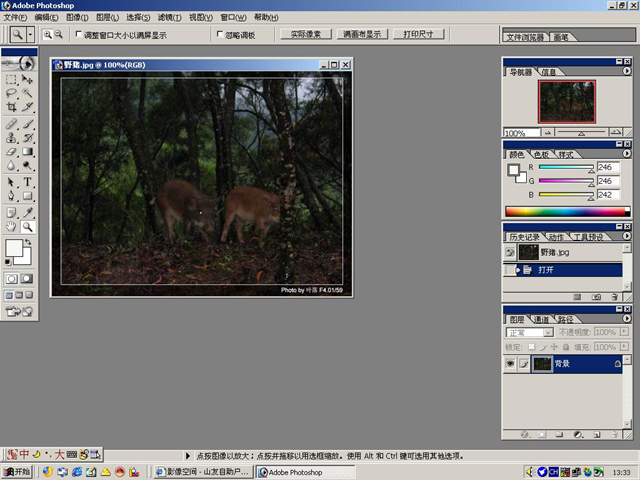
Task: Select the Rectangle shape tool
Action: click(27, 196)
